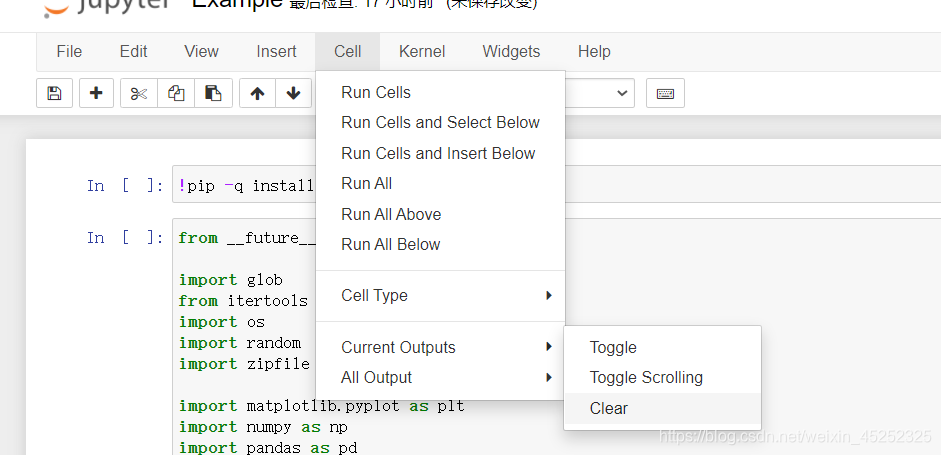Select Run Cells
The height and width of the screenshot is (455, 941).
[x=440, y=92]
